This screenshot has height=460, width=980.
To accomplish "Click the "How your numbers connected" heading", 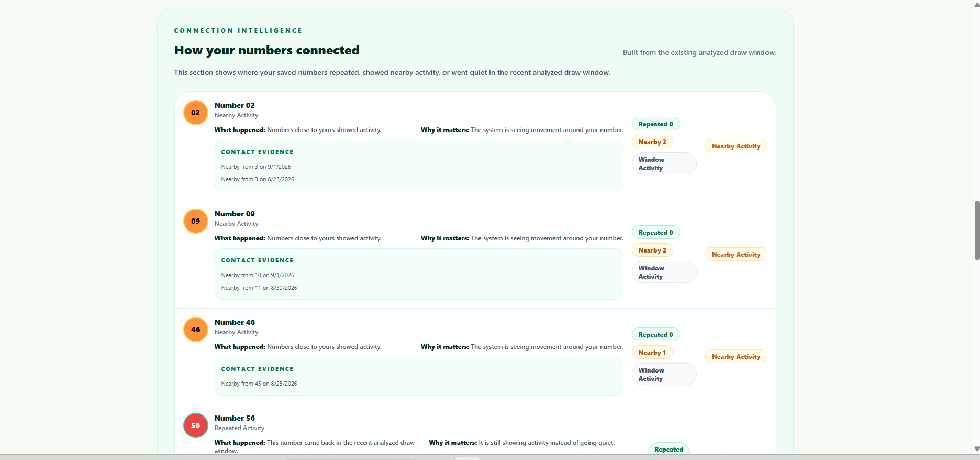I will pos(267,50).
